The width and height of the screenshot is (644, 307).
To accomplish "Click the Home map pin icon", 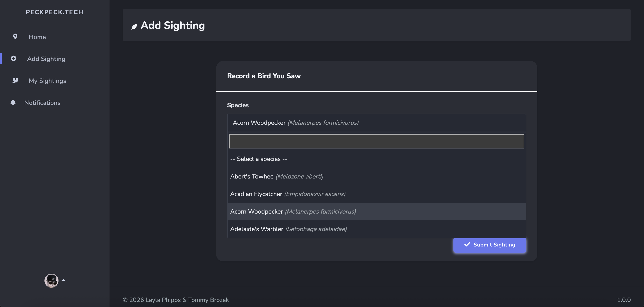I will (15, 37).
